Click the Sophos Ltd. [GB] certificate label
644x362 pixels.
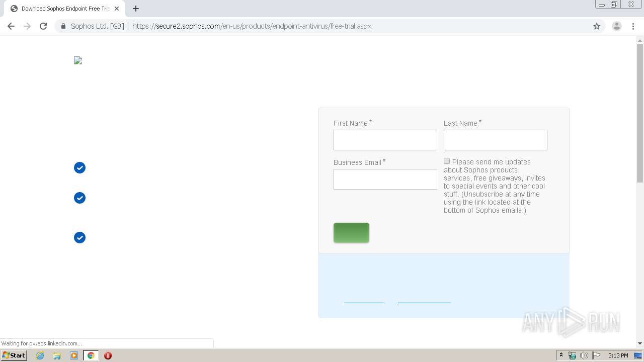98,26
